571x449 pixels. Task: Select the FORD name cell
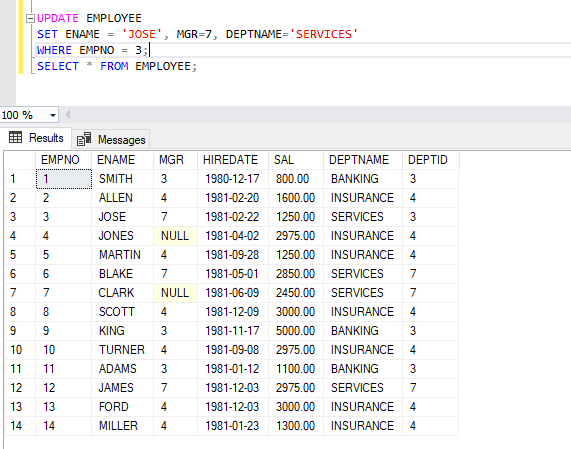click(122, 407)
